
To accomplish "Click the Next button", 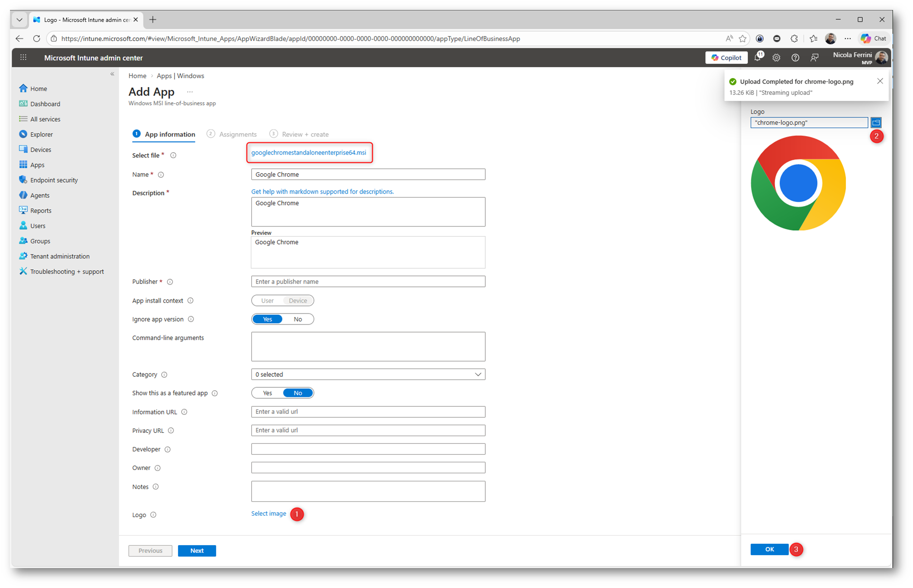I will pos(196,550).
